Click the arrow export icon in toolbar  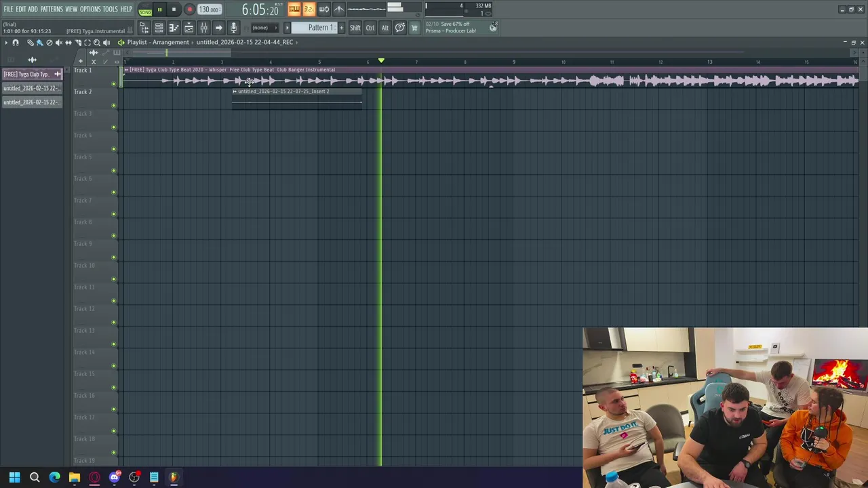(x=218, y=28)
